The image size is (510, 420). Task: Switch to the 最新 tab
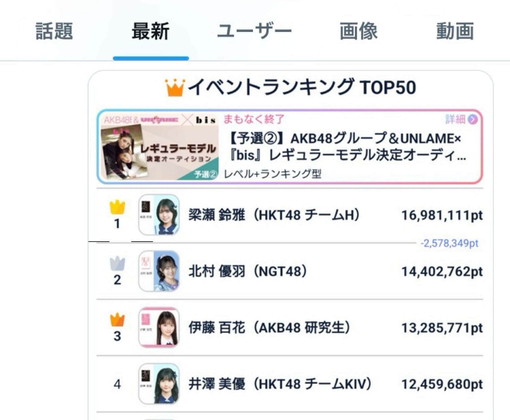pyautogui.click(x=151, y=31)
